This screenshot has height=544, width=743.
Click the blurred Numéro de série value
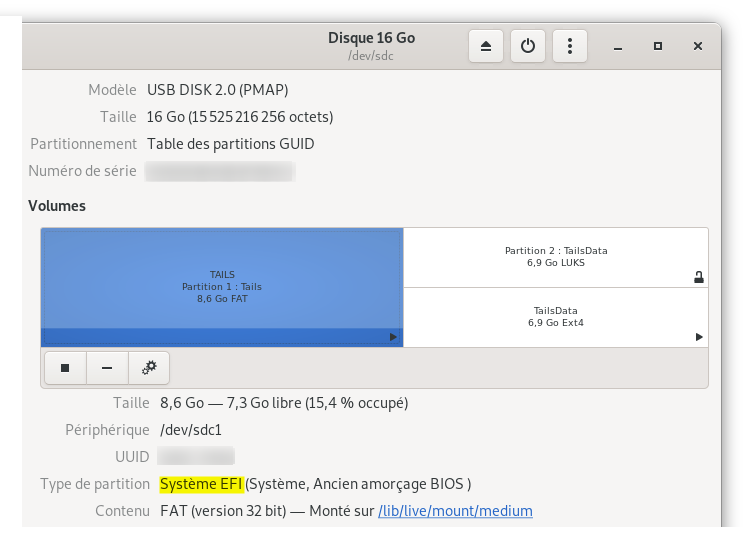220,171
